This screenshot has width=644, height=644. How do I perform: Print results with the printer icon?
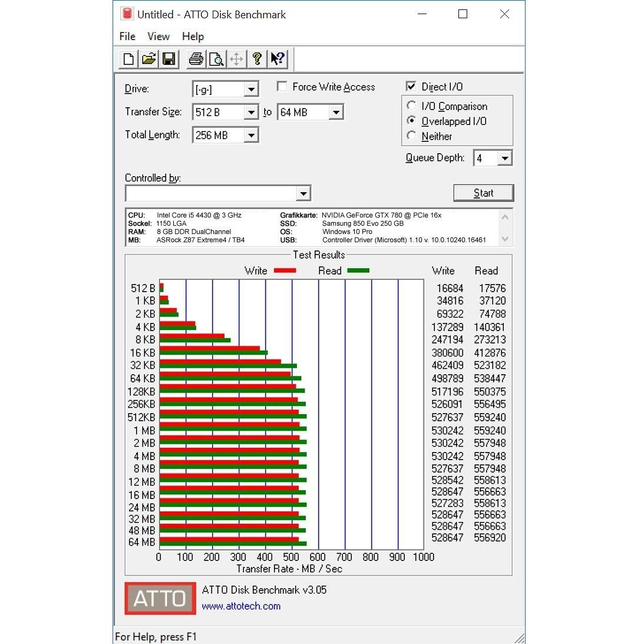coord(196,59)
